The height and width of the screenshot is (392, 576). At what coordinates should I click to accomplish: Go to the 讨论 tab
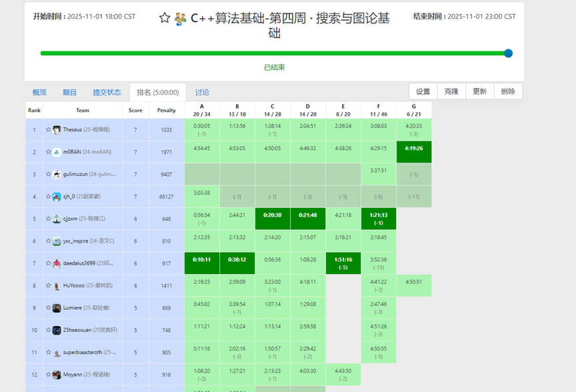tap(202, 92)
